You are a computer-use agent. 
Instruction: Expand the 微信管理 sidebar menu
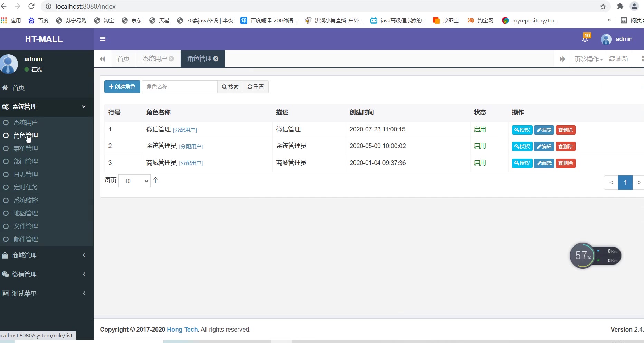47,275
